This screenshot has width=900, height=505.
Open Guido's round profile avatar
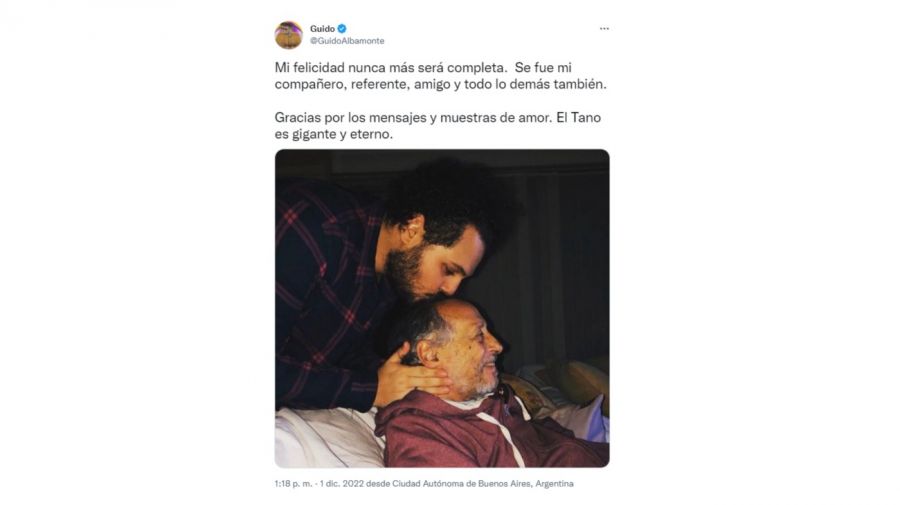click(x=289, y=35)
